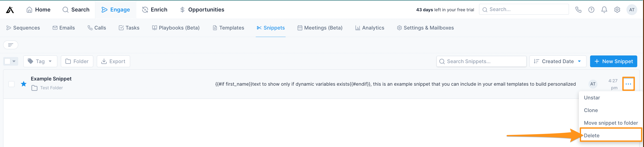Click the snippet preview text body
The image size is (644, 147).
(x=395, y=84)
